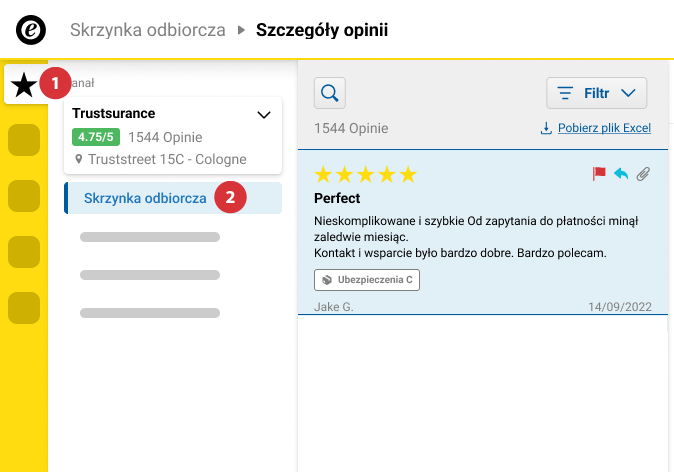Viewport: 674px width, 472px height.
Task: Click reviewer name Jake G.
Action: pos(334,307)
